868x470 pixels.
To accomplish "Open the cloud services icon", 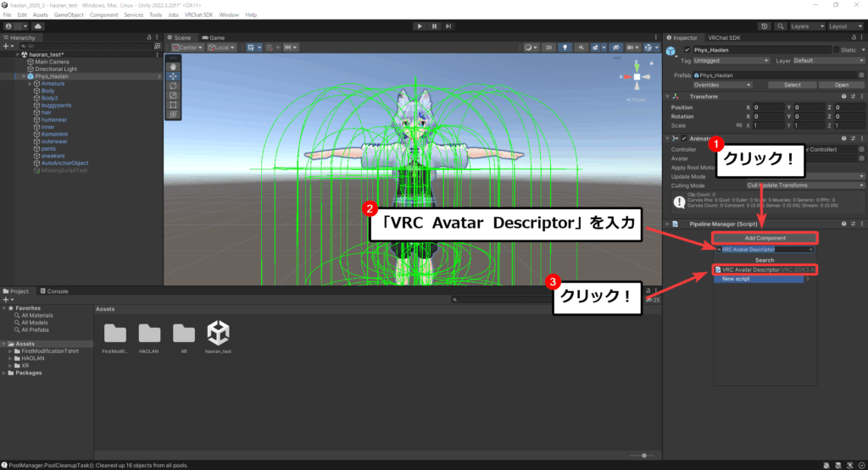I will [37, 26].
